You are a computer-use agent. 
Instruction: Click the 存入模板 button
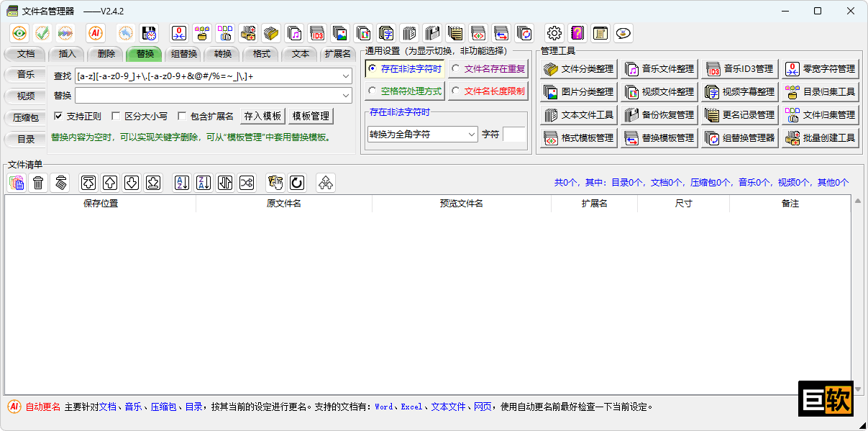tap(262, 116)
